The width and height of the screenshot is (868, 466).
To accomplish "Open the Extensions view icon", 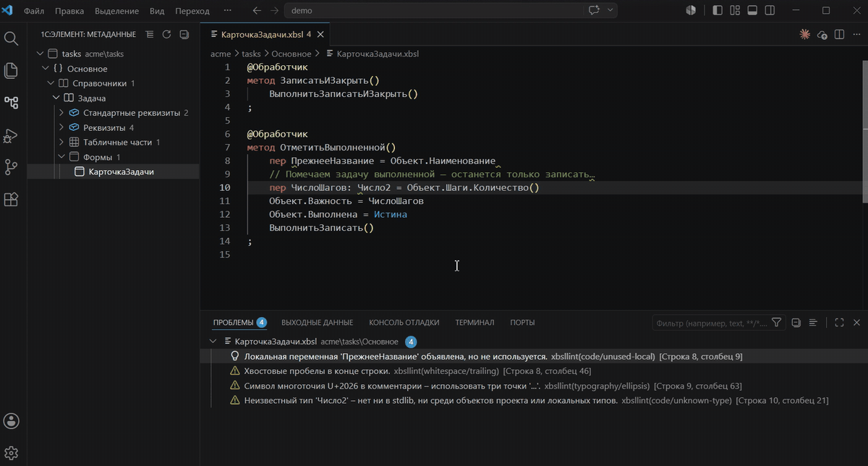I will click(x=11, y=200).
